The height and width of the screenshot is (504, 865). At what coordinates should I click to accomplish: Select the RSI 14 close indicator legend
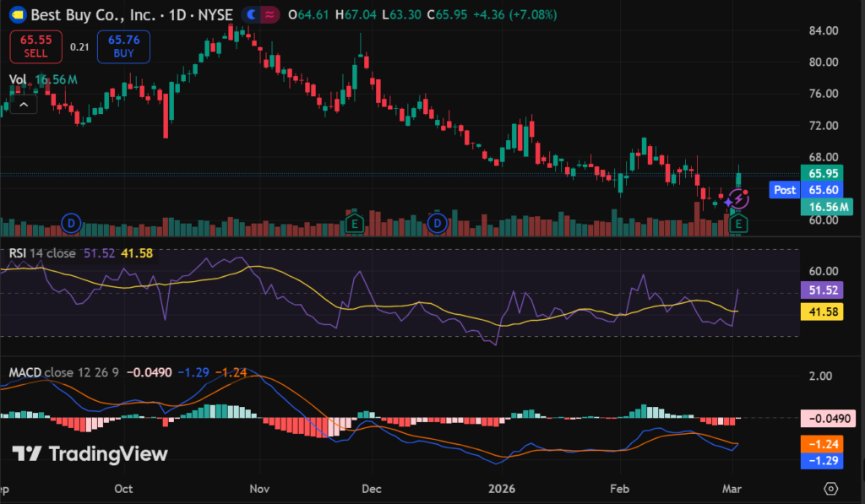42,253
